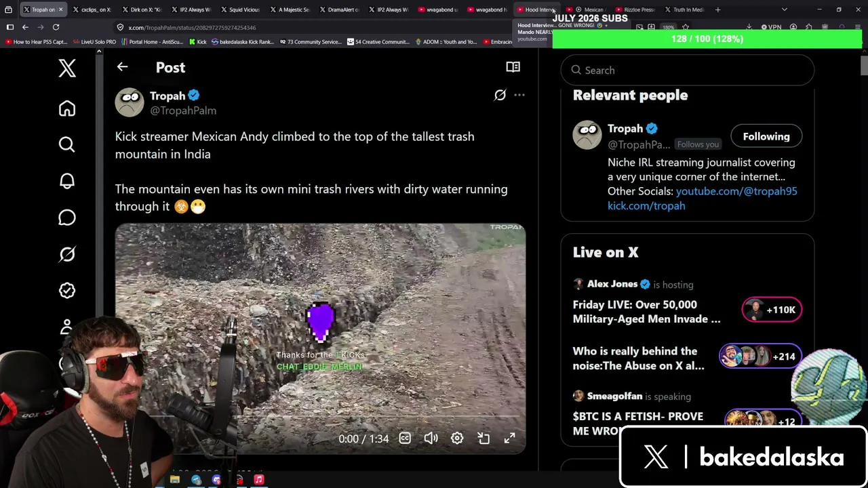Open 'LiveU Solo PRO' bookmark
This screenshot has height=488, width=868.
point(94,41)
